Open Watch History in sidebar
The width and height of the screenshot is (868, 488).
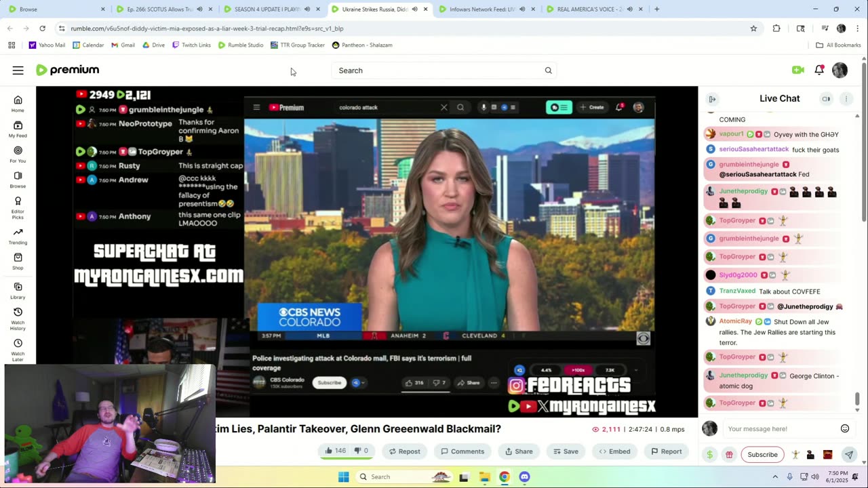click(18, 319)
